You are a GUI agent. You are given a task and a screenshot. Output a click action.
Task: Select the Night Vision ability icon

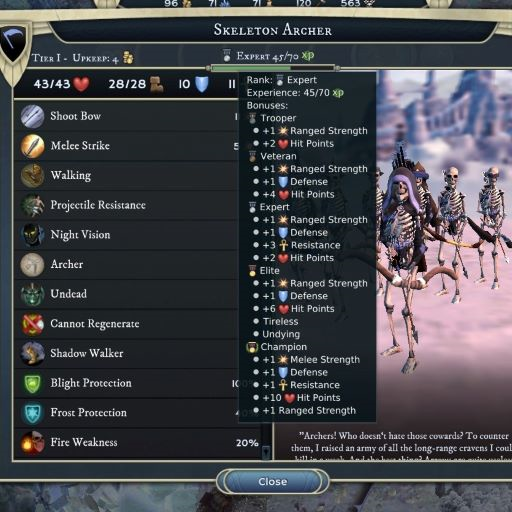point(32,235)
